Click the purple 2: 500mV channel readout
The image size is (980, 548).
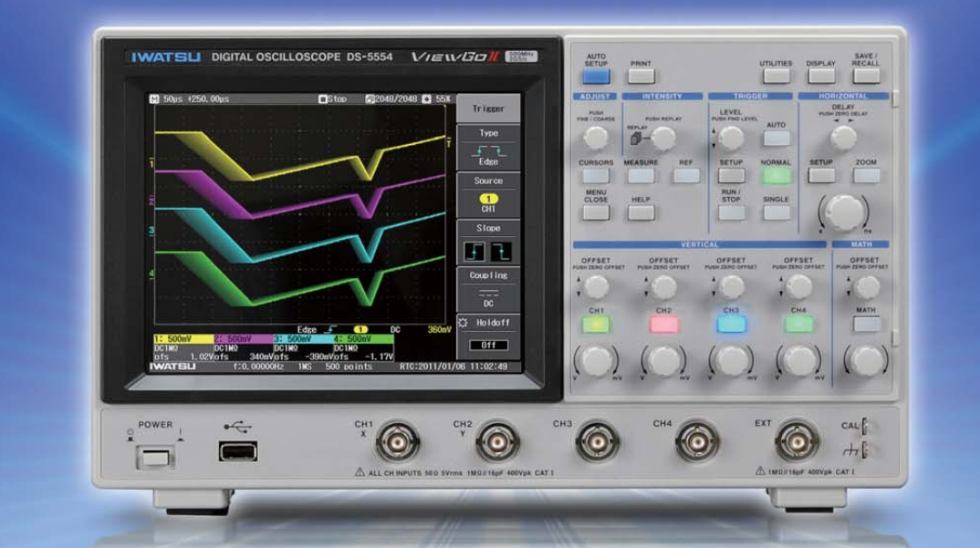click(x=244, y=338)
